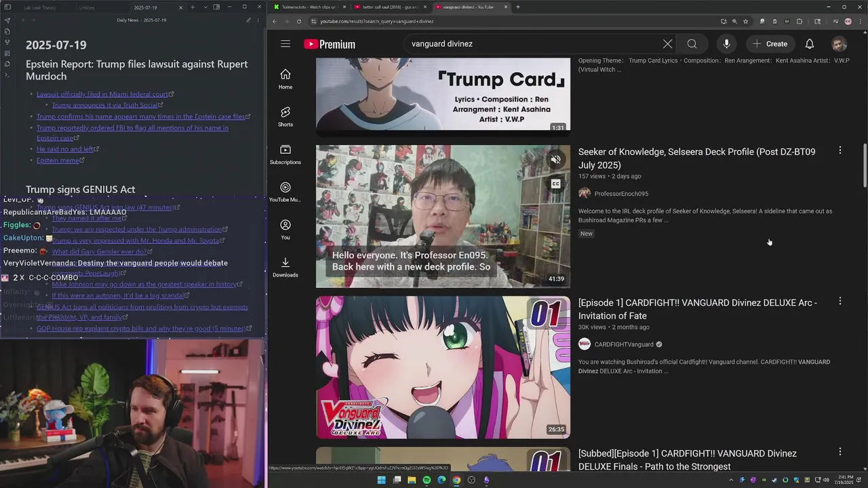The height and width of the screenshot is (488, 868).
Task: Open He said no and left link
Action: 65,149
